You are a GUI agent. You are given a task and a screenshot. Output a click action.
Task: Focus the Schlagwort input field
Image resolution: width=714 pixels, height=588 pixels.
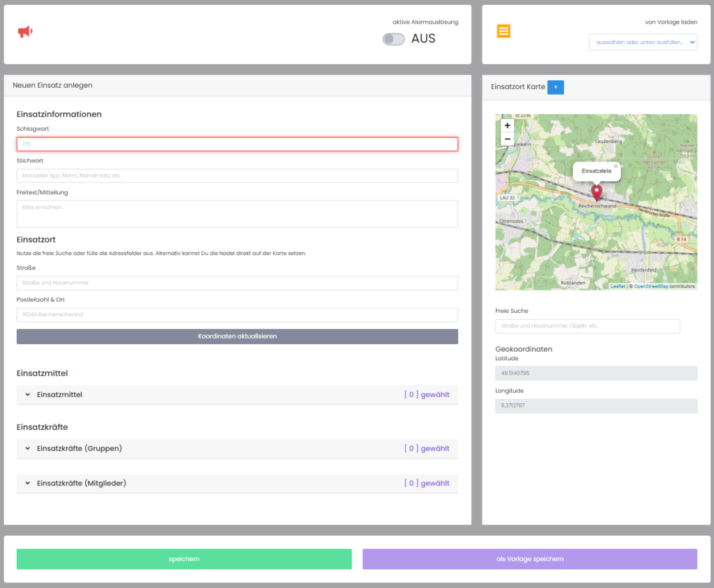[x=237, y=144]
